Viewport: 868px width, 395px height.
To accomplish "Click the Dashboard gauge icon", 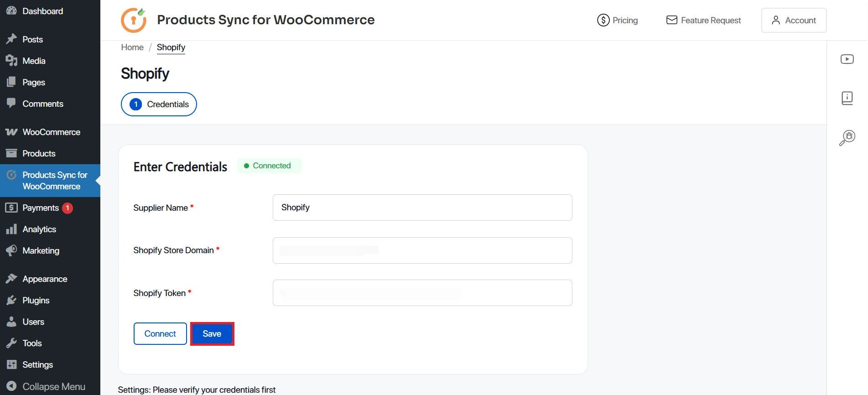I will (x=11, y=10).
